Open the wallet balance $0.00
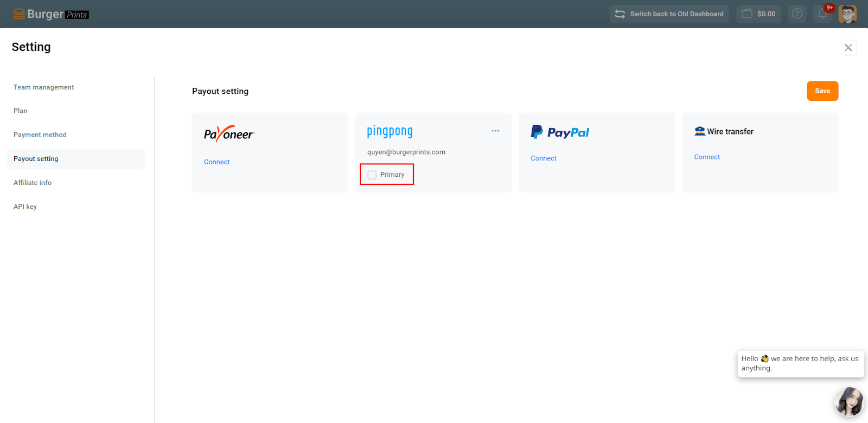This screenshot has height=423, width=868. (758, 14)
